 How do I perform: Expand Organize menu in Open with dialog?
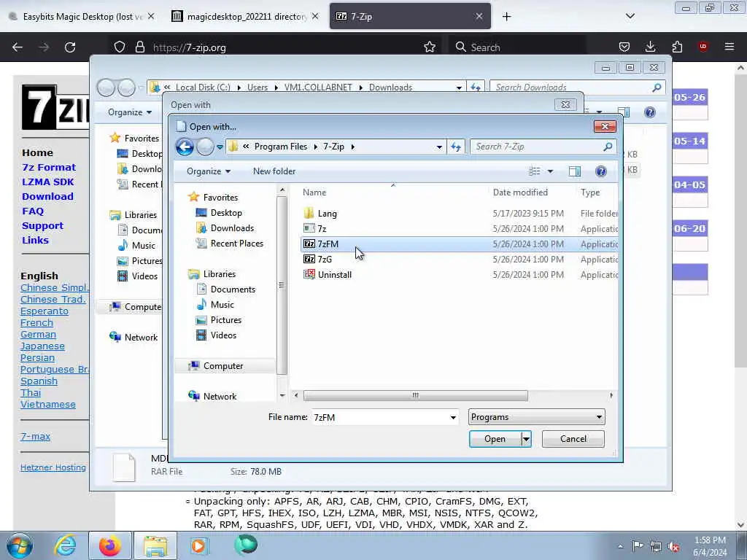click(209, 171)
